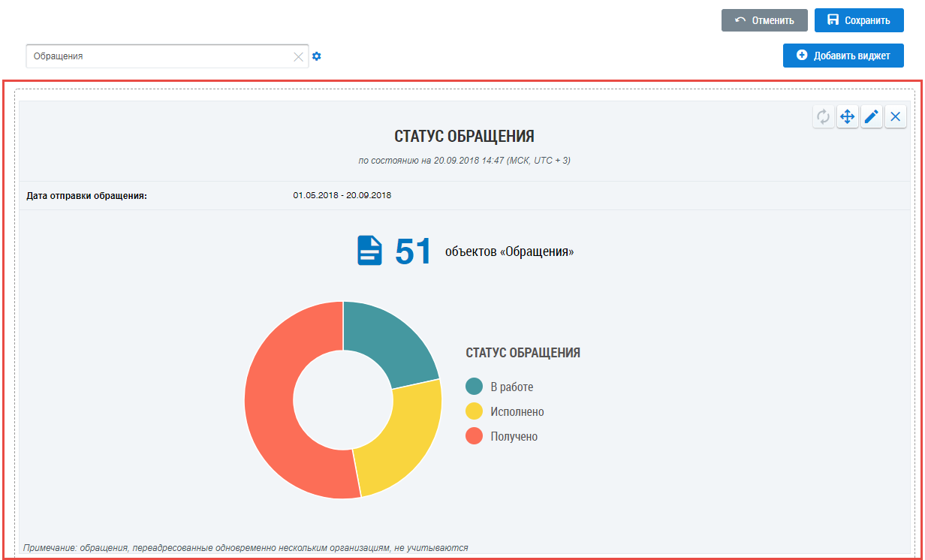Click the teal В работе legend circle
Screen dimensions: 925x560
474,387
